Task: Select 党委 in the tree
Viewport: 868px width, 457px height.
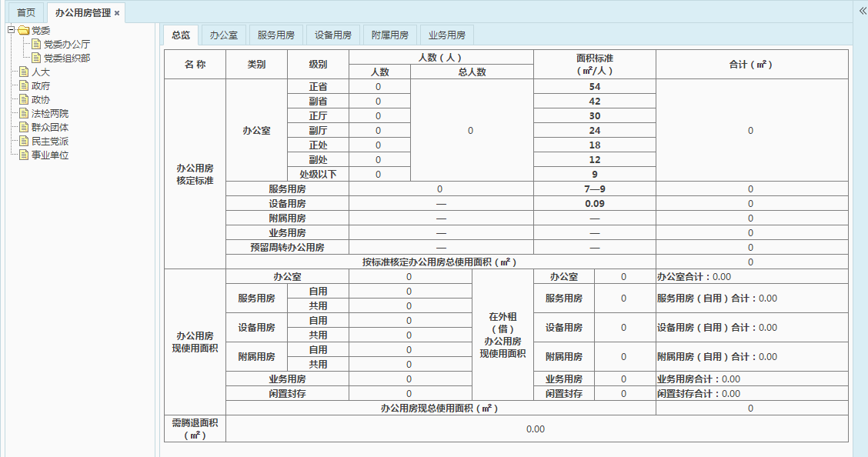Action: 41,31
